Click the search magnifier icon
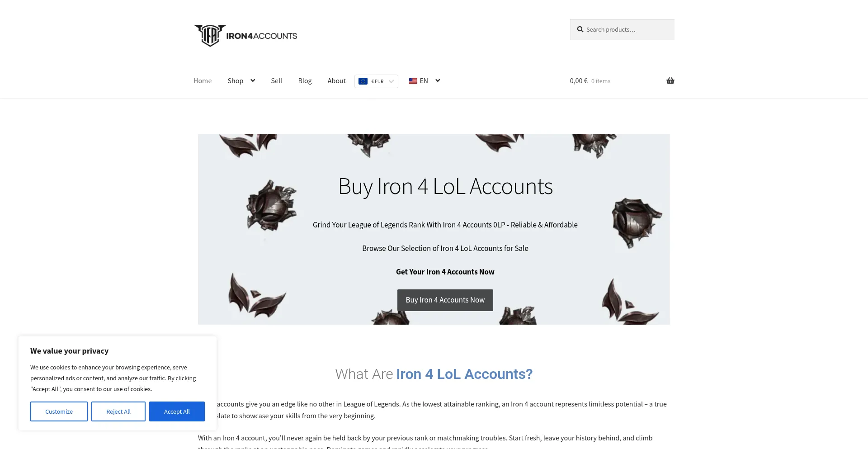This screenshot has height=449, width=868. coord(580,29)
